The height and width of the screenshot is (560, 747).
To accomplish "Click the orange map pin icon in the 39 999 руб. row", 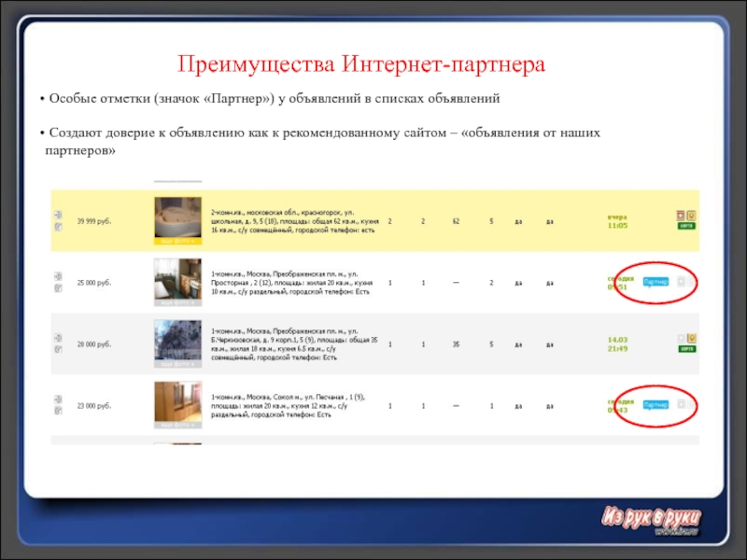I will coord(692,215).
